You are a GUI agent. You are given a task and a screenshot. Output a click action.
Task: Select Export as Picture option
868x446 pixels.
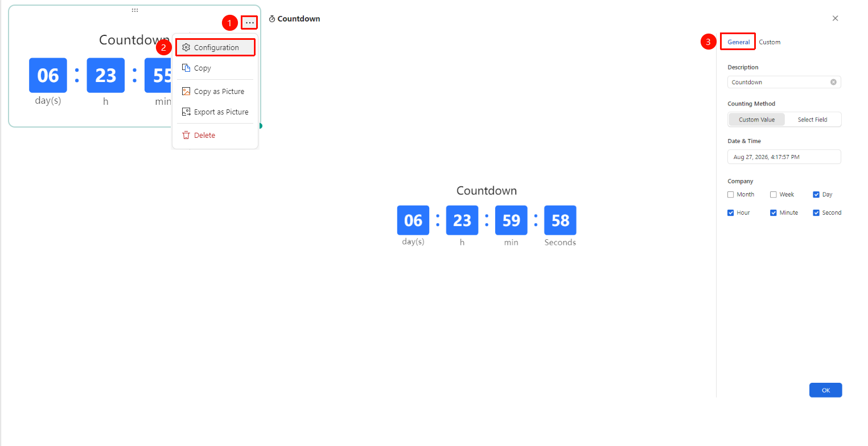click(x=215, y=112)
